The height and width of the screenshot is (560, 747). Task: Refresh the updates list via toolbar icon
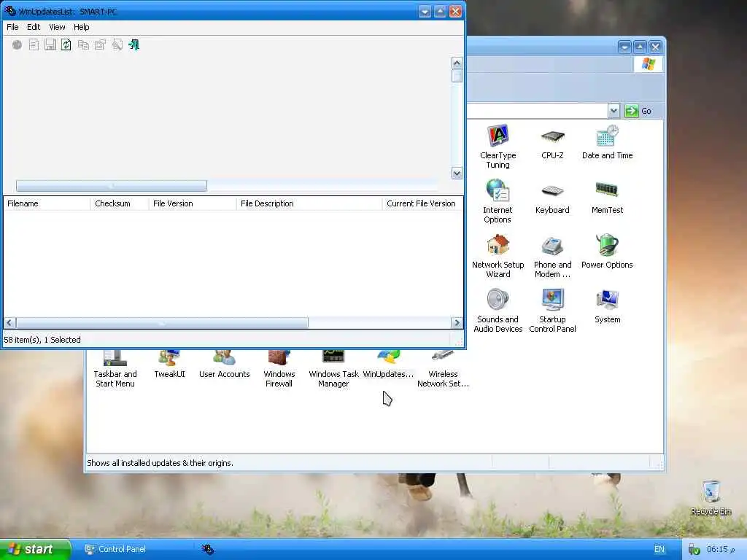coord(66,44)
